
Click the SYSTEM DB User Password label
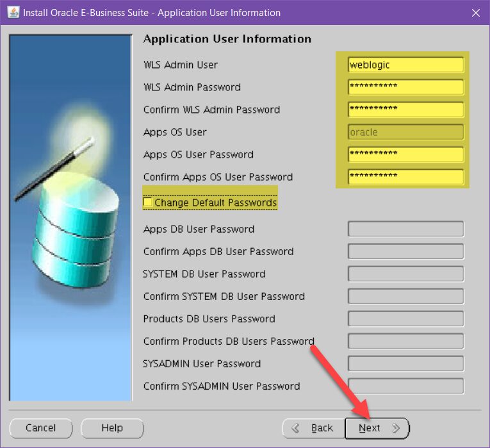(204, 274)
